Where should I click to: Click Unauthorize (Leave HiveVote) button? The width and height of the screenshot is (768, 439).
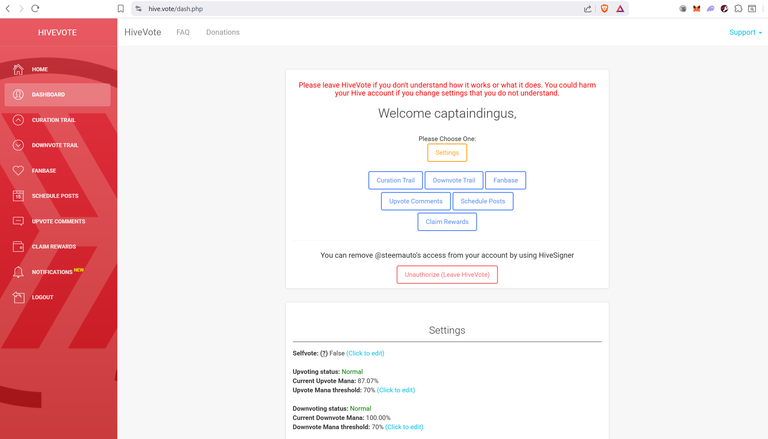(x=447, y=275)
